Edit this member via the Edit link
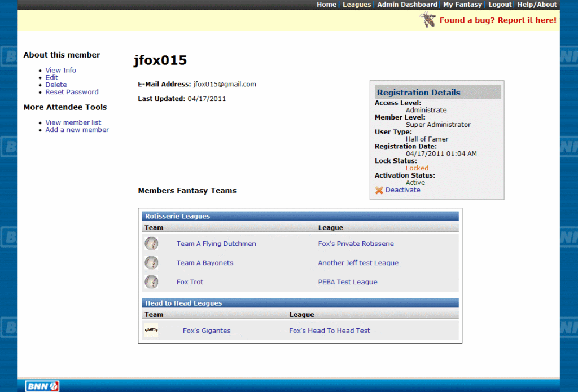The height and width of the screenshot is (392, 578). click(52, 77)
